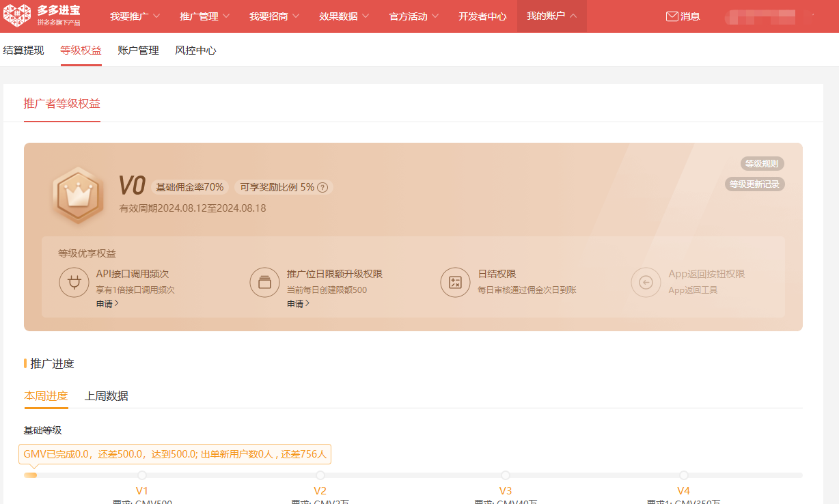Click the App返回按钮权限 back arrow icon

click(646, 282)
